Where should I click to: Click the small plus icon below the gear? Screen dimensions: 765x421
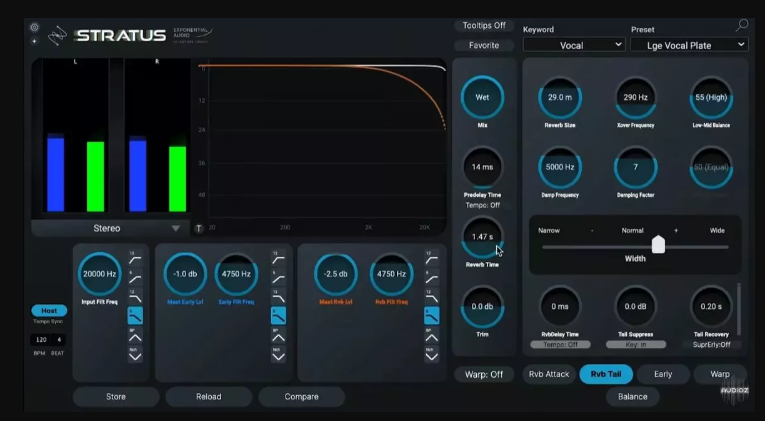[x=34, y=41]
